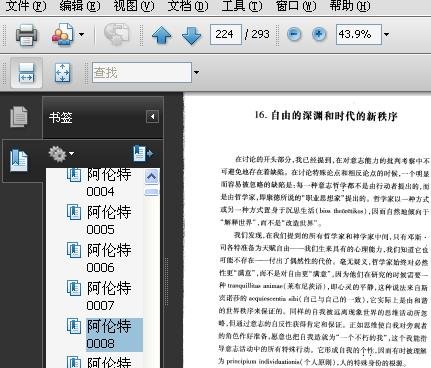This screenshot has height=368, width=431.
Task: Open the bookmarks gear options menu
Action: pos(61,154)
